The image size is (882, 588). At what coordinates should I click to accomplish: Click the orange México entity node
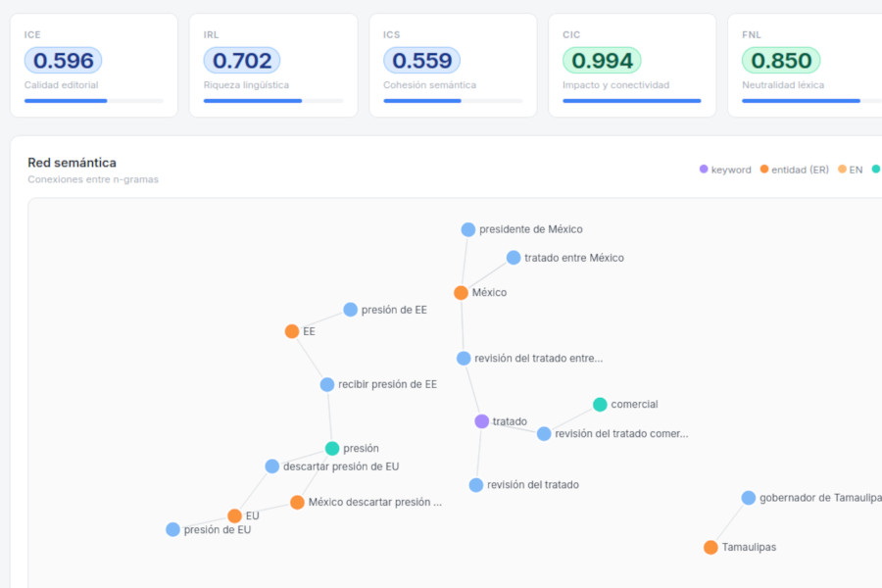(461, 293)
